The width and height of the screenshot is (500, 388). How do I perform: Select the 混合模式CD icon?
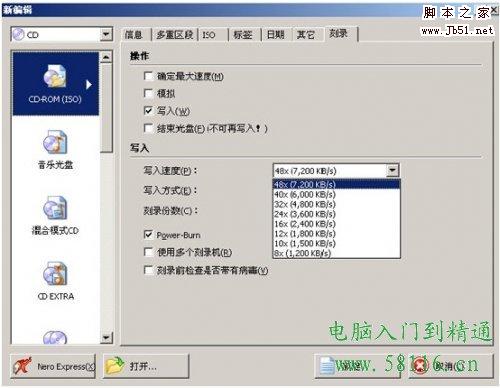55,207
